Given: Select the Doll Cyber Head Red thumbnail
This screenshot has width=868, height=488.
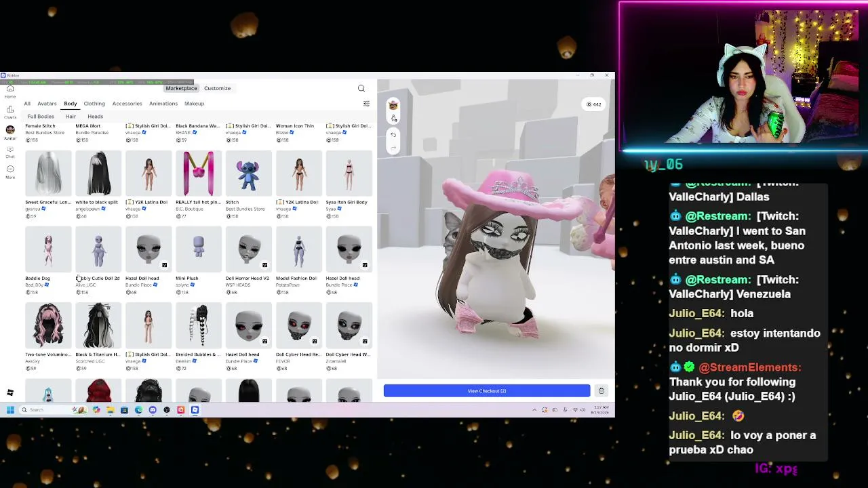Looking at the screenshot, I should (x=299, y=326).
